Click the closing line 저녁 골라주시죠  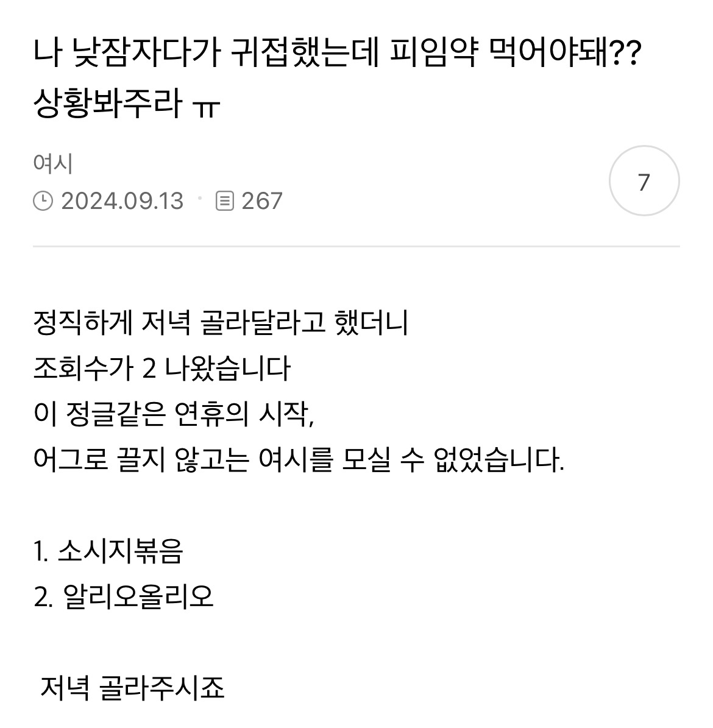click(x=132, y=688)
